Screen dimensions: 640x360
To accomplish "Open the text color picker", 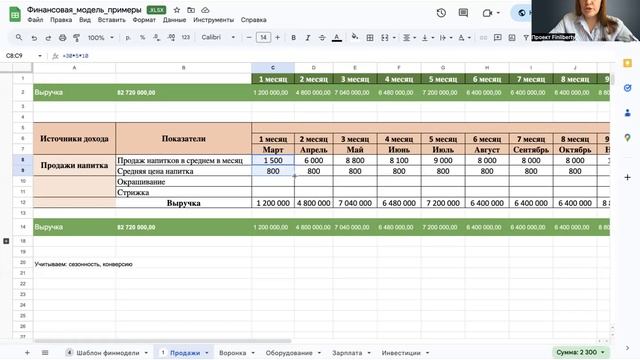I will pos(337,38).
